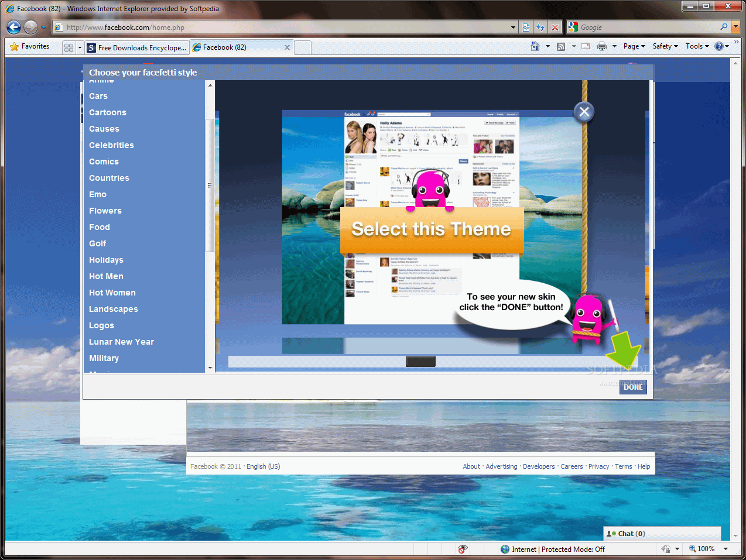The image size is (746, 560).
Task: Click the RSS Feeds toolbar icon
Action: pyautogui.click(x=561, y=46)
